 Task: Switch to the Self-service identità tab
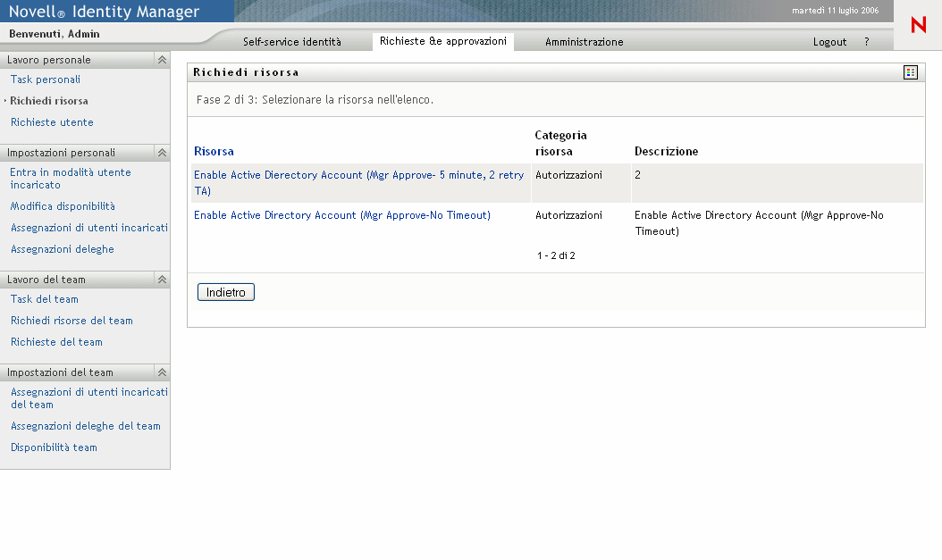pyautogui.click(x=292, y=42)
